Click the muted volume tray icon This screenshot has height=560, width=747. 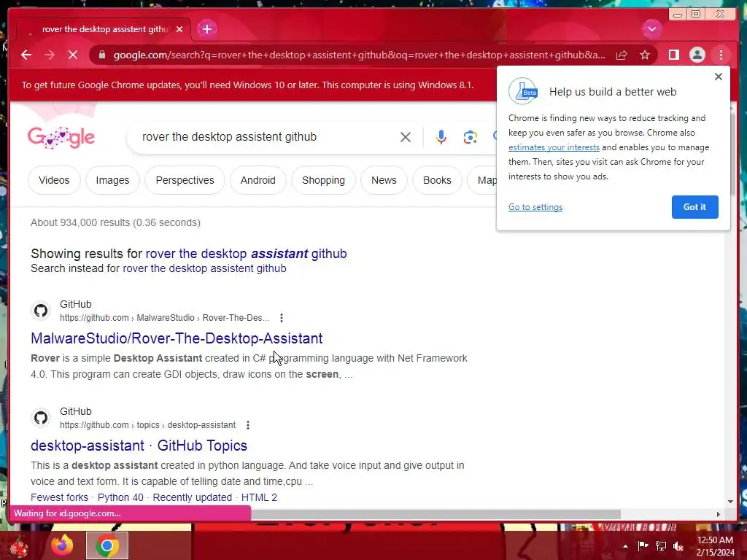tap(678, 545)
